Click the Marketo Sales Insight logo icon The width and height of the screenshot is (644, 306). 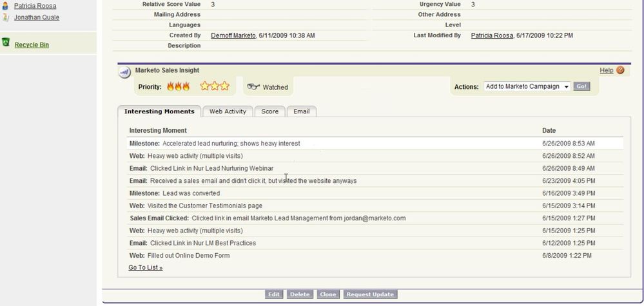(x=124, y=72)
